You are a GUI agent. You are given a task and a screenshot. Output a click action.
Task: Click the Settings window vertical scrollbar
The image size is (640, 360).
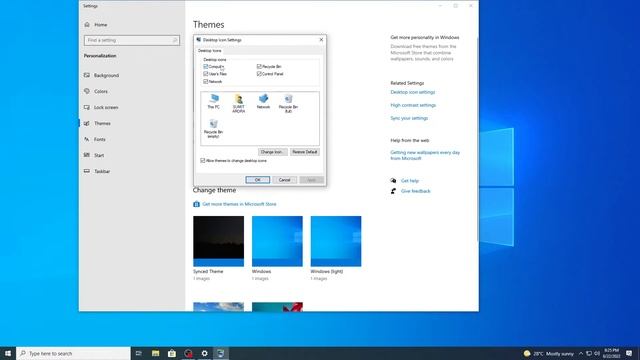coord(477,139)
